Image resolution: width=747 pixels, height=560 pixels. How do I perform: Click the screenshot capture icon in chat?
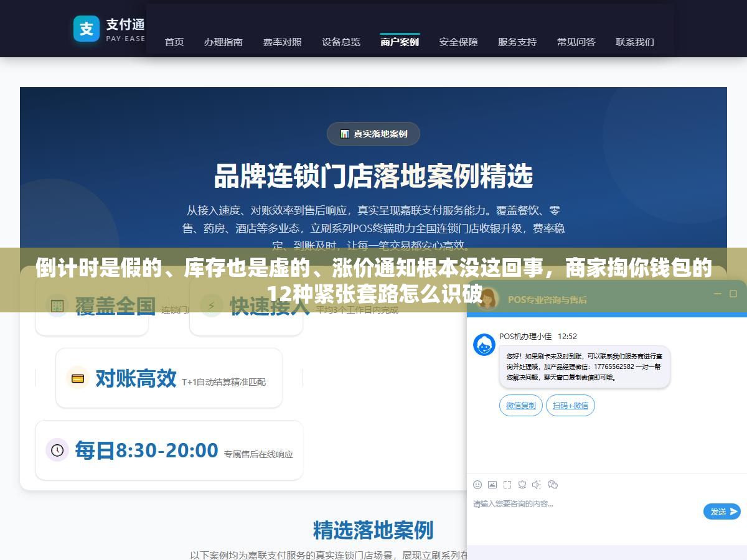pyautogui.click(x=507, y=485)
